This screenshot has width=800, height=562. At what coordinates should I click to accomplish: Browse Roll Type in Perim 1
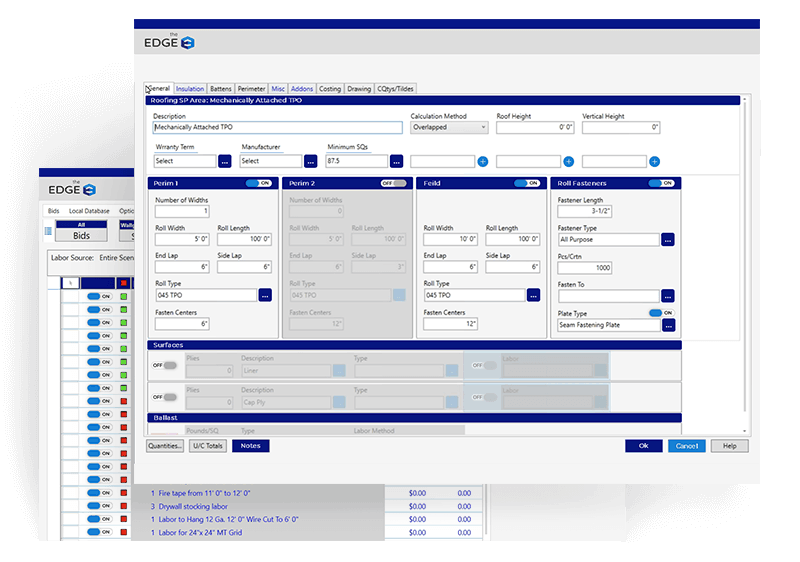click(x=265, y=295)
